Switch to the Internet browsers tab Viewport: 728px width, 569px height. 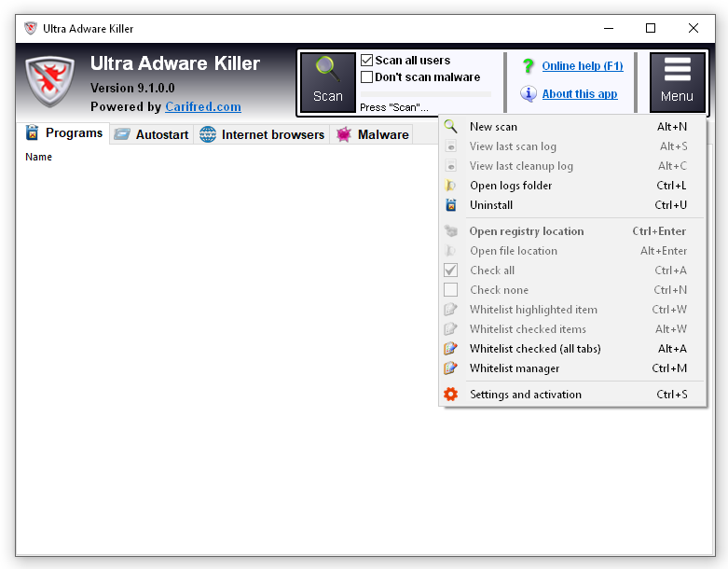(x=262, y=134)
